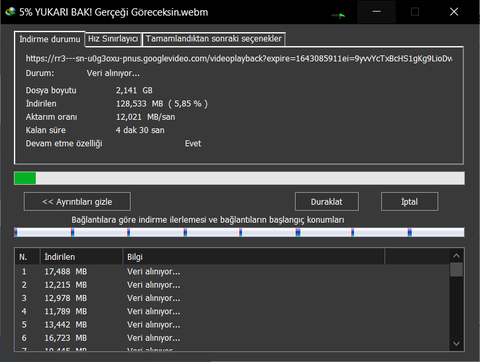Minimize the download window
The width and height of the screenshot is (480, 362).
pyautogui.click(x=376, y=12)
